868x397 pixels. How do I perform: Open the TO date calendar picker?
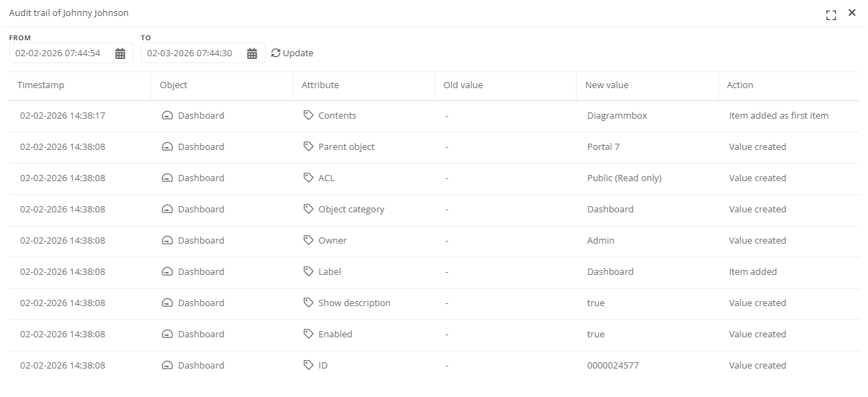click(252, 53)
